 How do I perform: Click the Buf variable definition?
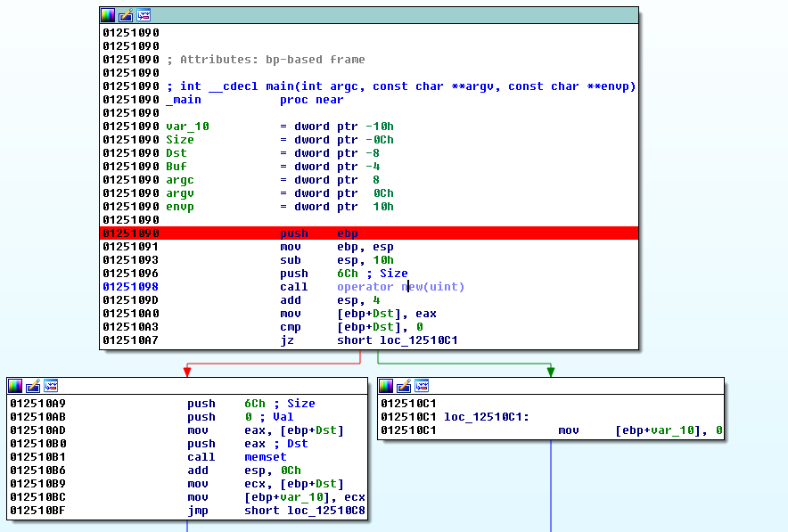tap(176, 167)
